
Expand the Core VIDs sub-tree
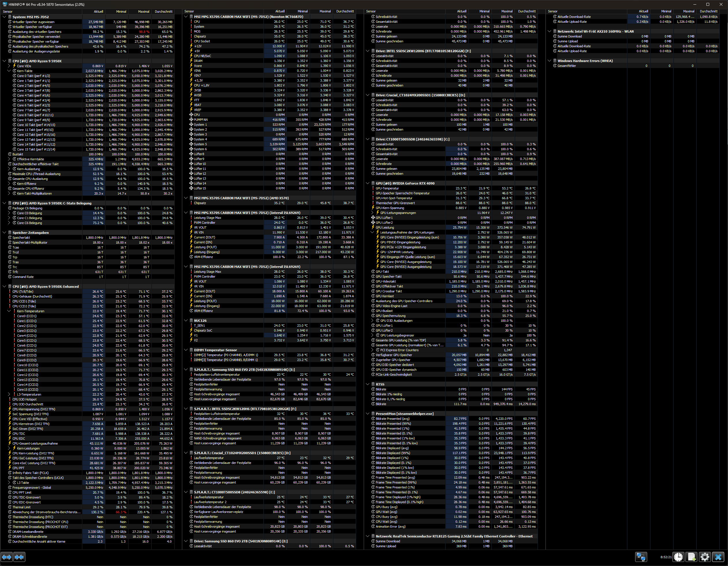pyautogui.click(x=9, y=66)
